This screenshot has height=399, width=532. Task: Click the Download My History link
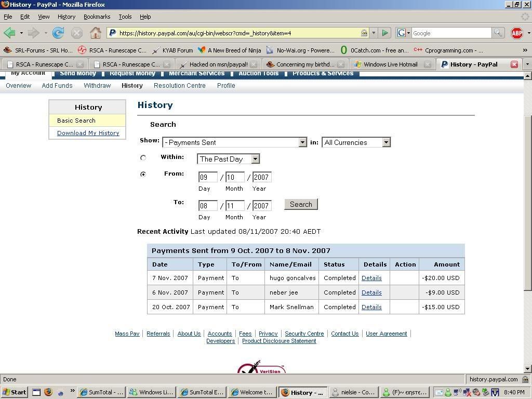88,133
